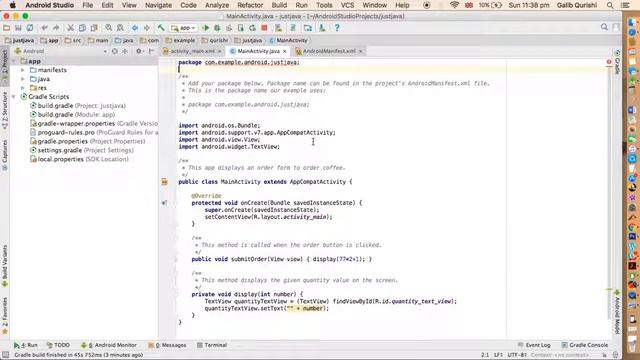Collapse the app module tree node

pyautogui.click(x=14, y=61)
